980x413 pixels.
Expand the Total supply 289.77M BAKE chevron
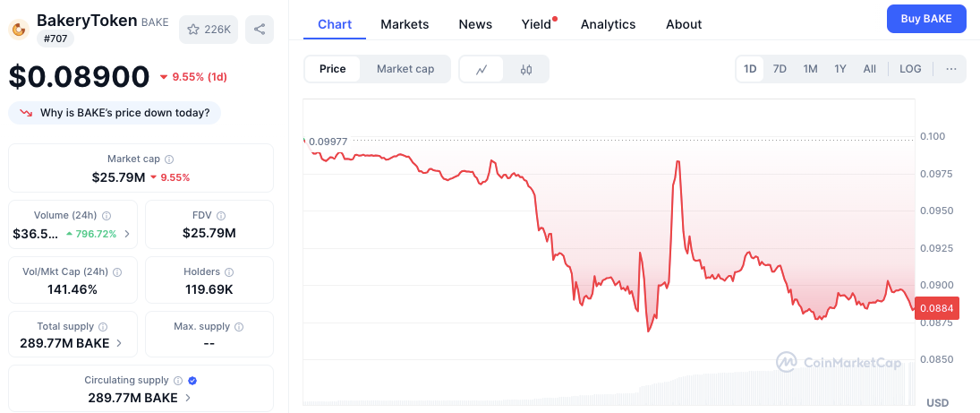119,343
